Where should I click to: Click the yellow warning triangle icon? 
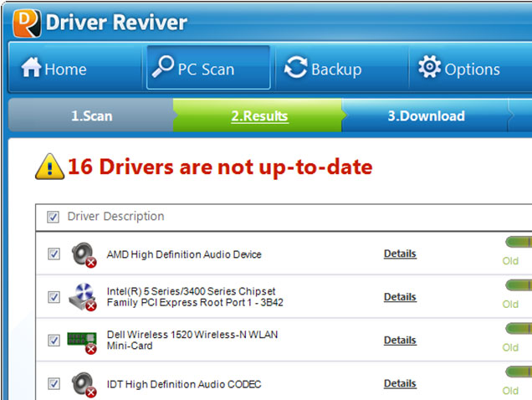click(x=49, y=166)
